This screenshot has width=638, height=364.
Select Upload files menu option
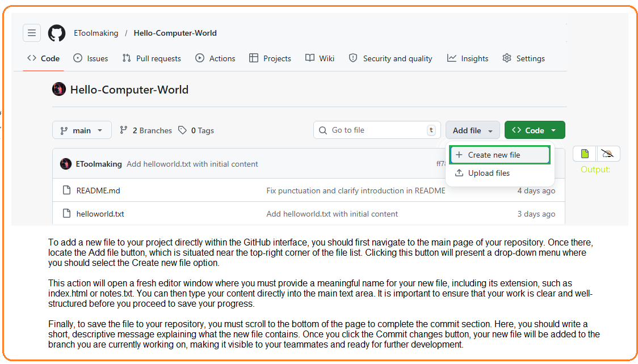tap(500, 173)
